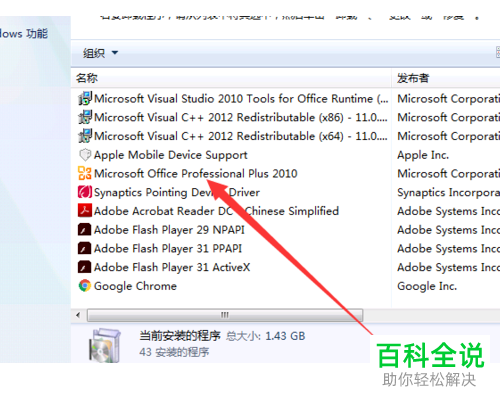
Task: Click the Synaptics Incorporated publisher cell
Action: [448, 192]
